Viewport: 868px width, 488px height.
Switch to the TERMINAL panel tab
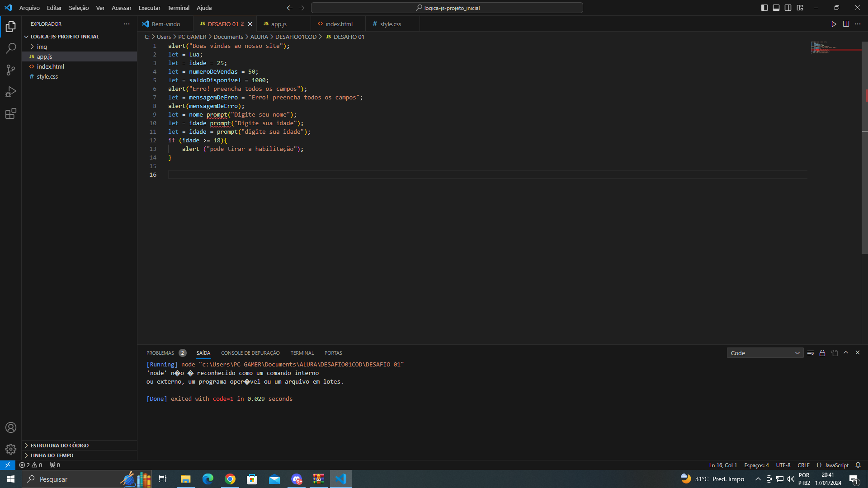click(302, 353)
